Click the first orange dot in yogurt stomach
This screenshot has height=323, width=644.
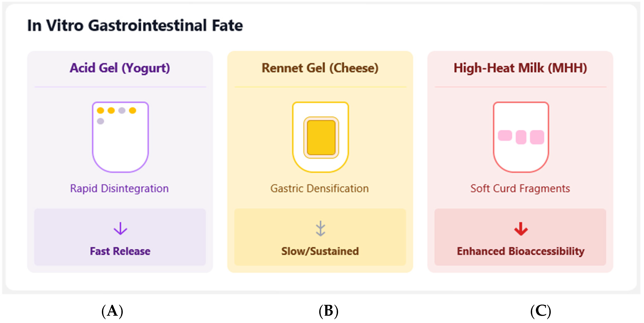coord(101,110)
